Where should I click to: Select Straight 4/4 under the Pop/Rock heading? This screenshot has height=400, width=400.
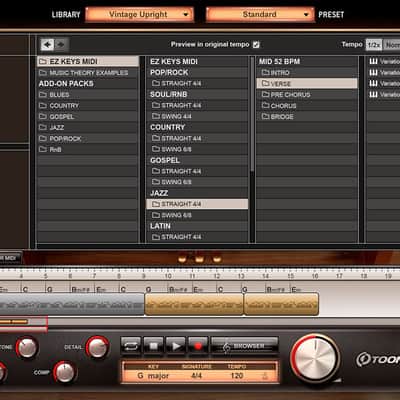pyautogui.click(x=197, y=83)
